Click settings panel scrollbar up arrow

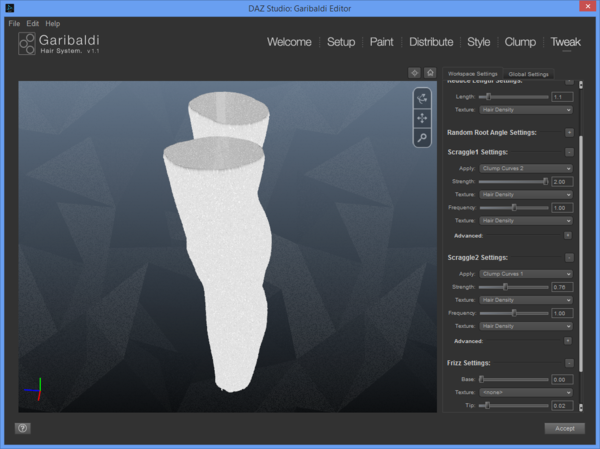[581, 85]
